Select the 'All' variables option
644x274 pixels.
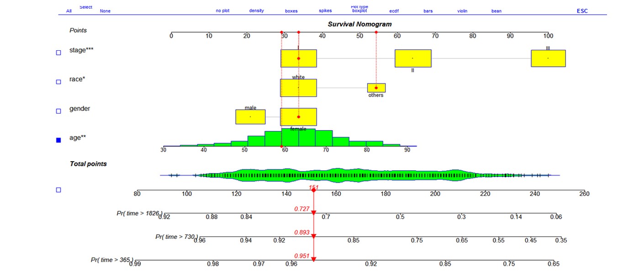[69, 11]
